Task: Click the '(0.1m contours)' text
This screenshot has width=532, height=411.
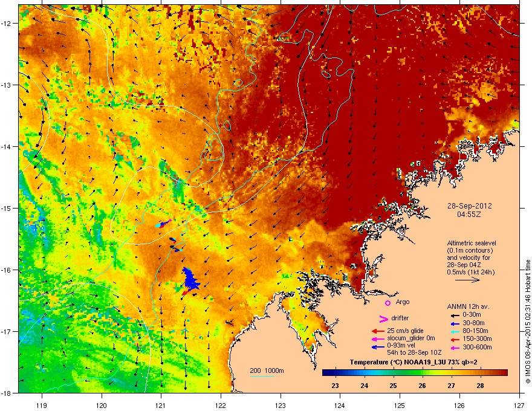Action: coord(470,251)
